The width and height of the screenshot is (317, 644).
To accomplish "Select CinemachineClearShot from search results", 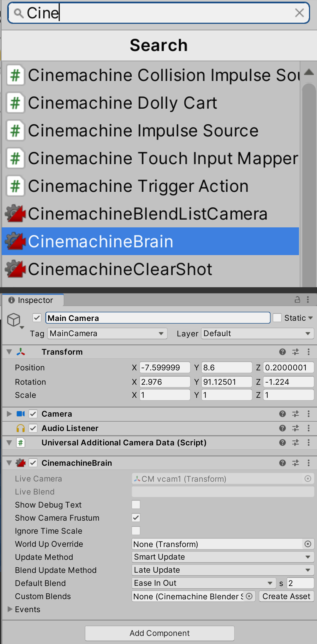I will [120, 269].
